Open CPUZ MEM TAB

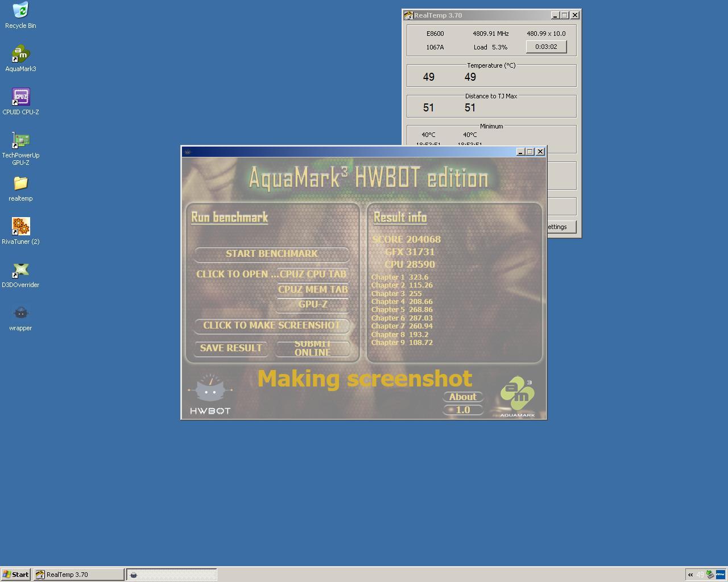point(313,289)
